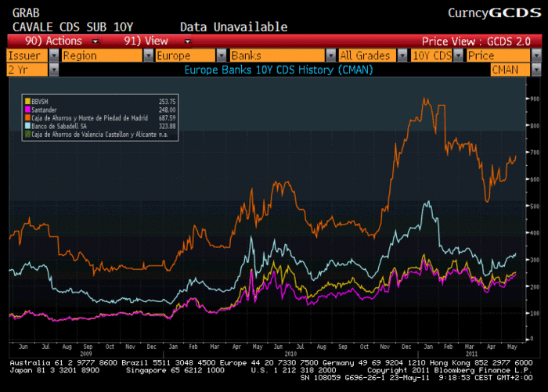
Task: Click the CurncyGCDS function label
Action: [x=495, y=13]
